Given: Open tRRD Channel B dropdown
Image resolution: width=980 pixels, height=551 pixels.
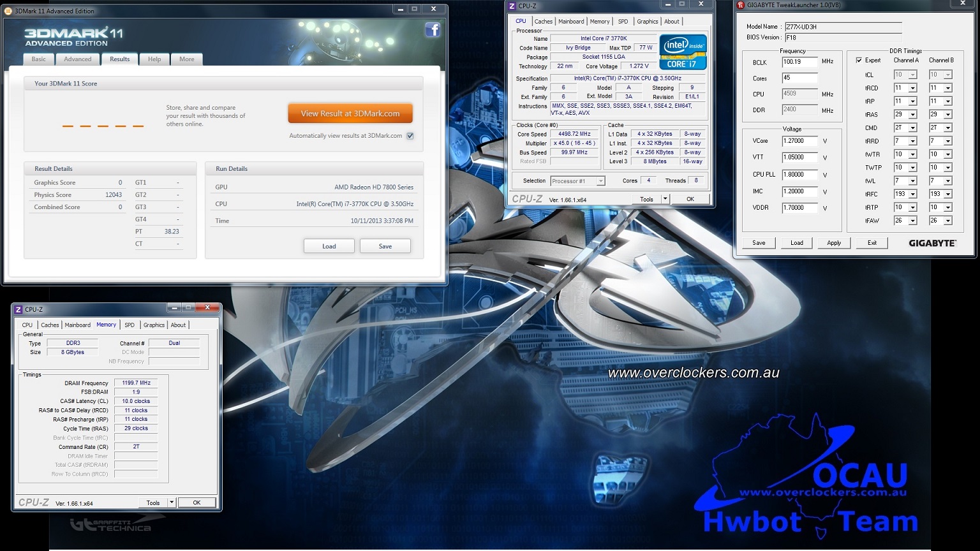Looking at the screenshot, I should coord(948,142).
